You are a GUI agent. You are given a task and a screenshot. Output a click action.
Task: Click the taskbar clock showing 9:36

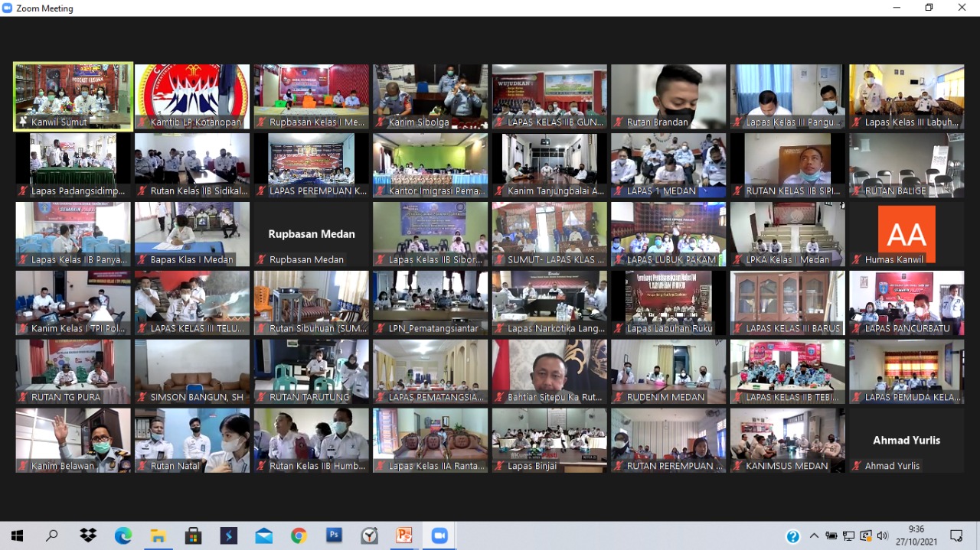[916, 535]
